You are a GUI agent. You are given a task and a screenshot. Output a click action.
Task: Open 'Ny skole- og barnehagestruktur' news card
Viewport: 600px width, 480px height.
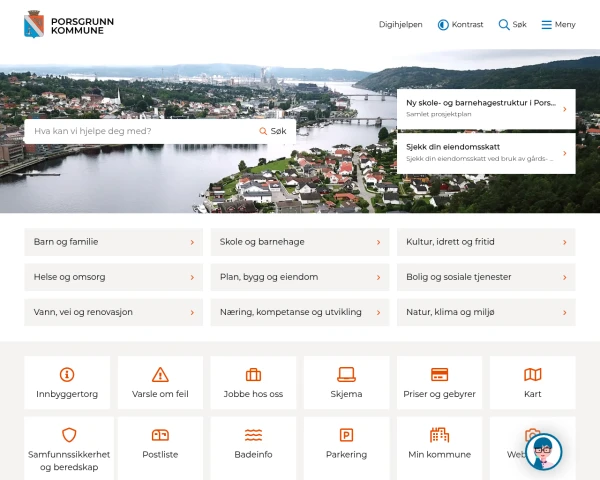(486, 109)
